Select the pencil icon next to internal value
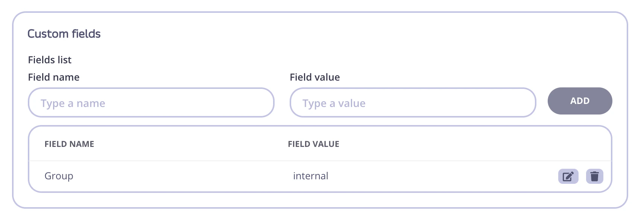 click(x=568, y=176)
